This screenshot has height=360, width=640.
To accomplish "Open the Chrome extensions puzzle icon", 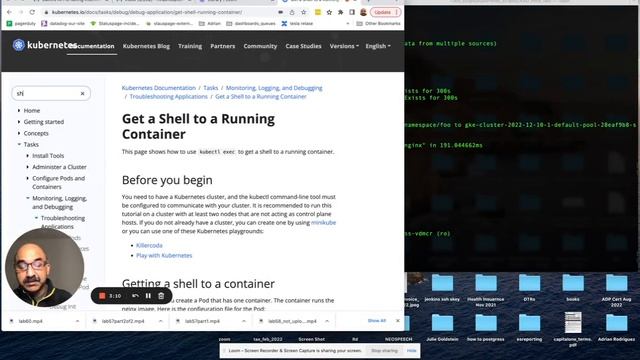I will point(340,12).
